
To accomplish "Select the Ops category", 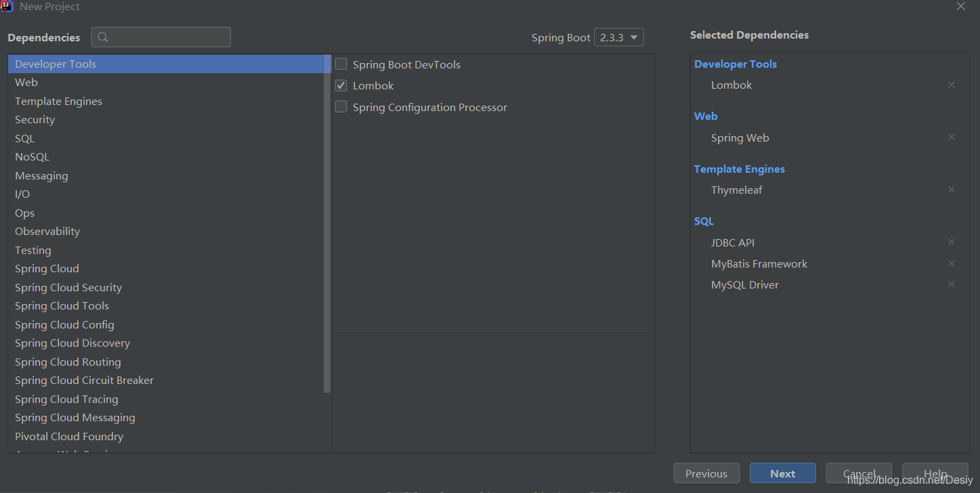I will (166, 213).
